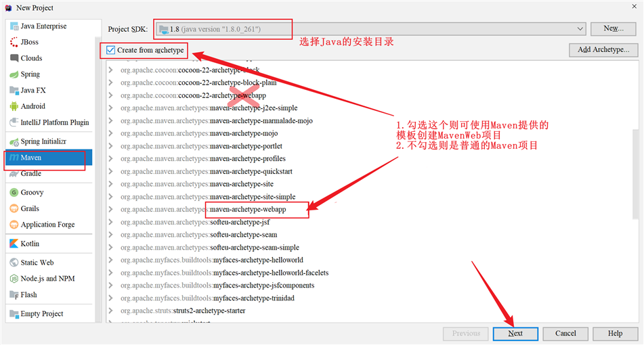Select the Node.js and NPM icon
This screenshot has height=345, width=644.
pyautogui.click(x=14, y=279)
